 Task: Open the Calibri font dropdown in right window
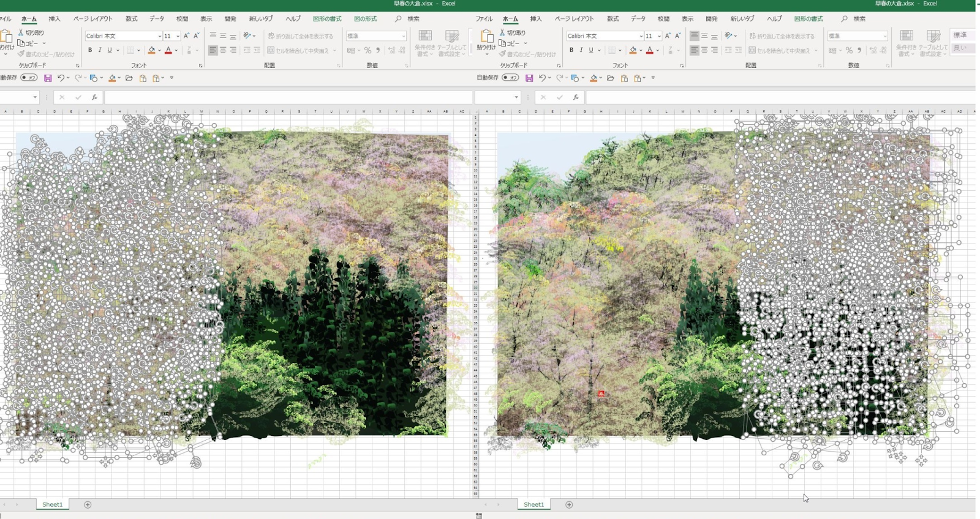(x=641, y=36)
